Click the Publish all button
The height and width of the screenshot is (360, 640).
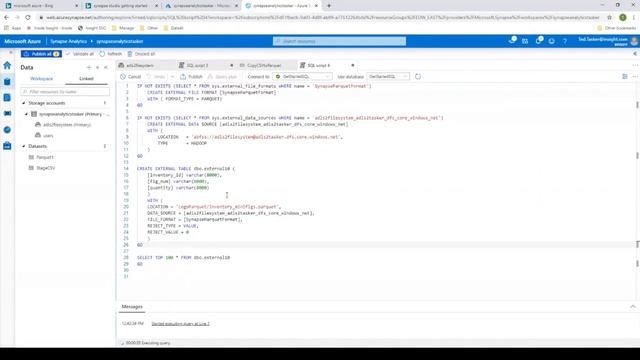coord(41,54)
